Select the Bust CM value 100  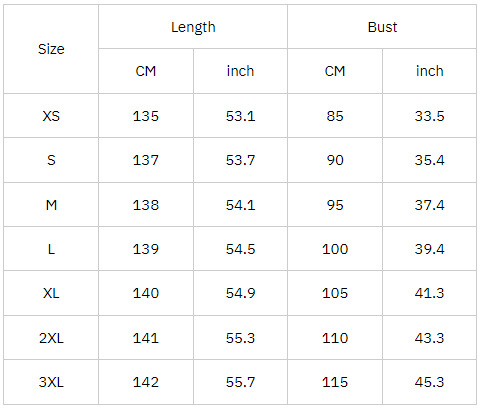pos(335,249)
